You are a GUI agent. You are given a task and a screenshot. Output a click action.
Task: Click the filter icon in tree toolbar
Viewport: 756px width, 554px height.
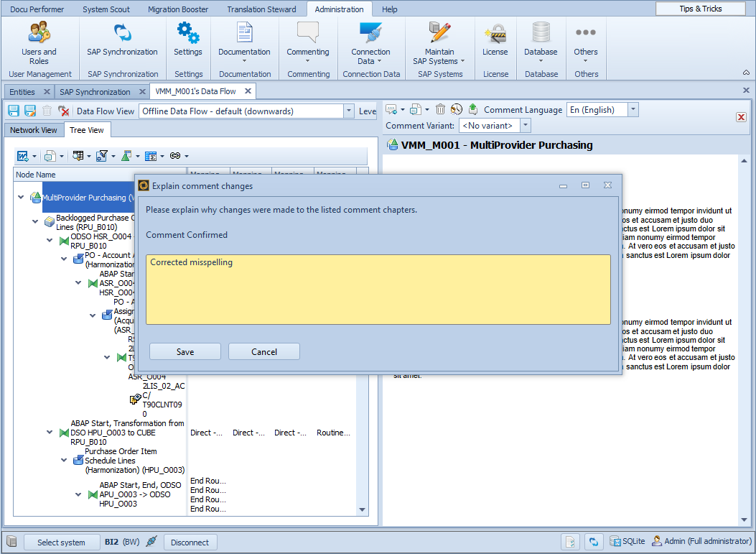[101, 156]
